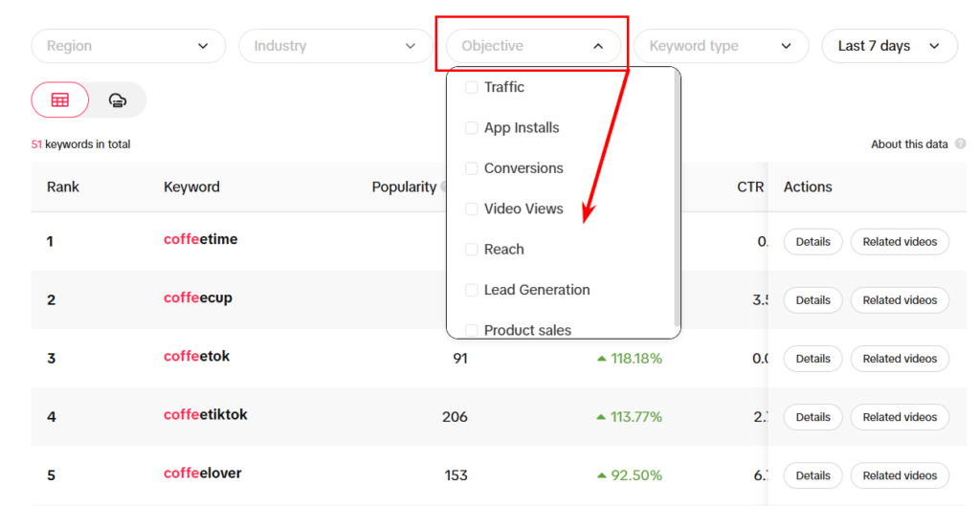Switch to the word cloud view icon
The image size is (980, 506).
point(118,99)
